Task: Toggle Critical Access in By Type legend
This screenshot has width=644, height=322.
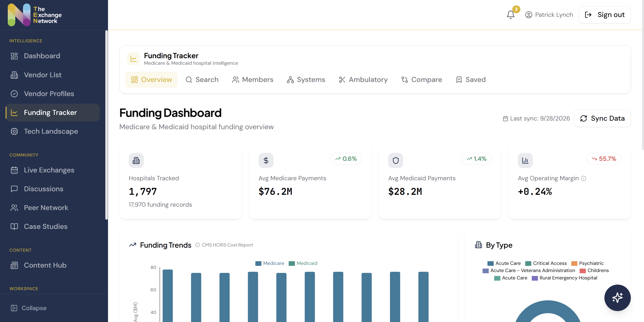Action: pos(546,263)
